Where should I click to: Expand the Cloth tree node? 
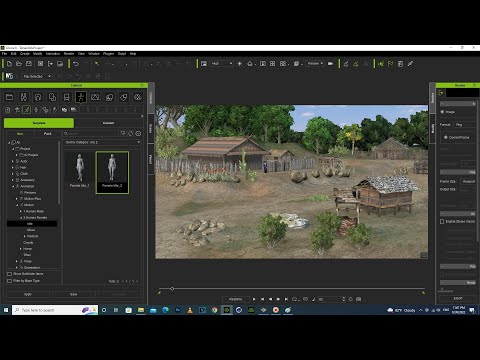[x=13, y=174]
